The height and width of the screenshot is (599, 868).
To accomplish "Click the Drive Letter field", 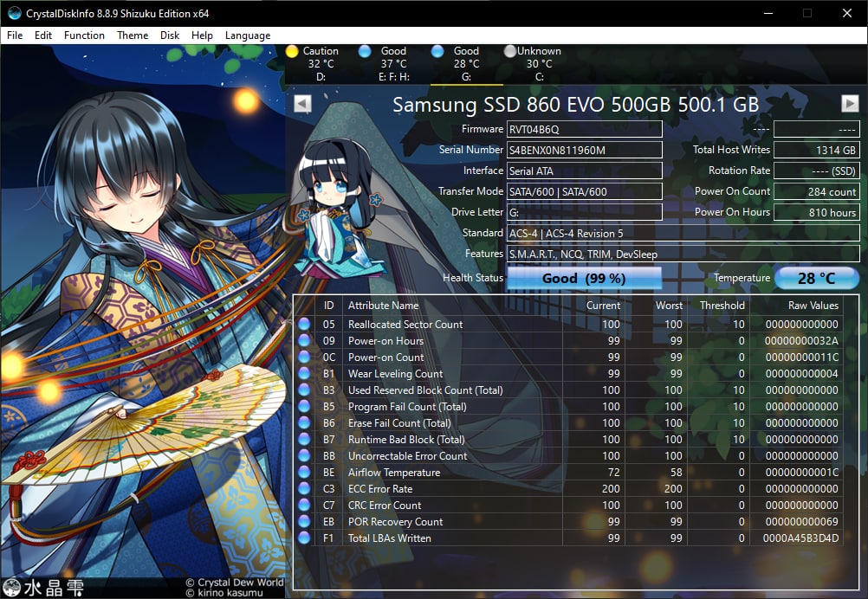I will [x=585, y=212].
